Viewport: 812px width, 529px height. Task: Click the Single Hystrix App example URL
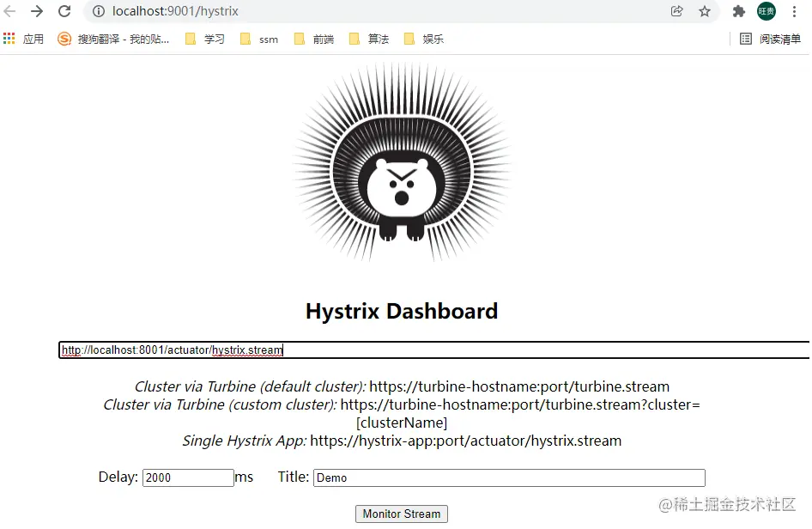click(x=465, y=441)
